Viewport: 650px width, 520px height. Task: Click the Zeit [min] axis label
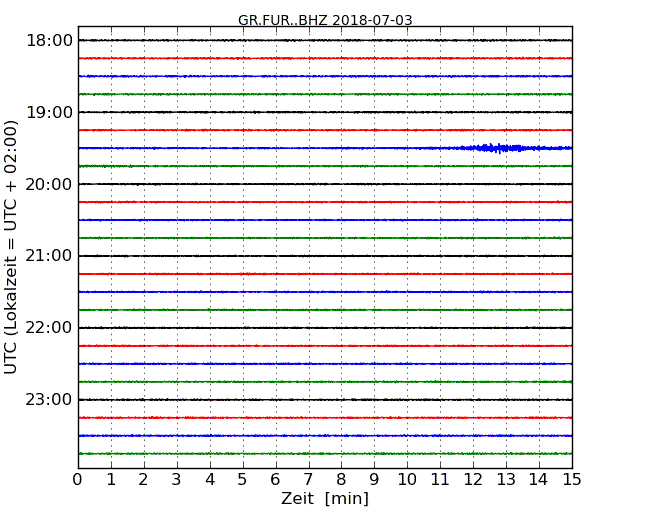tap(325, 498)
